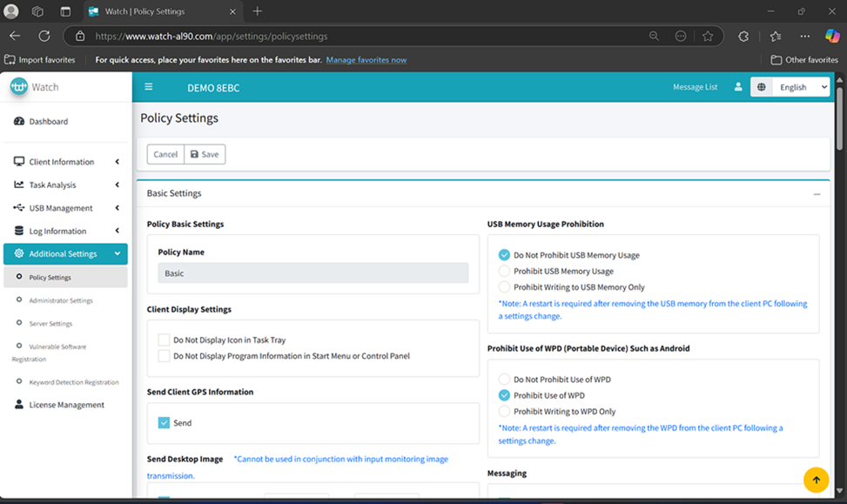847x504 pixels.
Task: Open Dashboard from the sidebar
Action: pyautogui.click(x=48, y=122)
